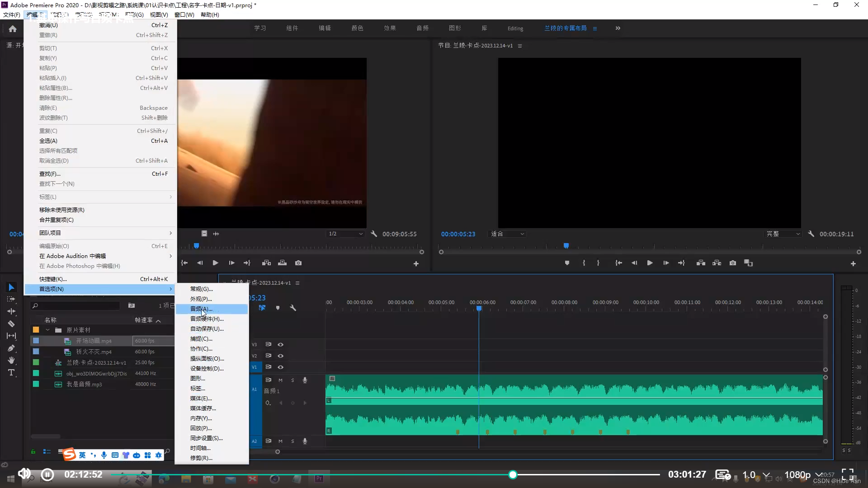Solo audio track A2
The width and height of the screenshot is (868, 488).
[x=292, y=441]
